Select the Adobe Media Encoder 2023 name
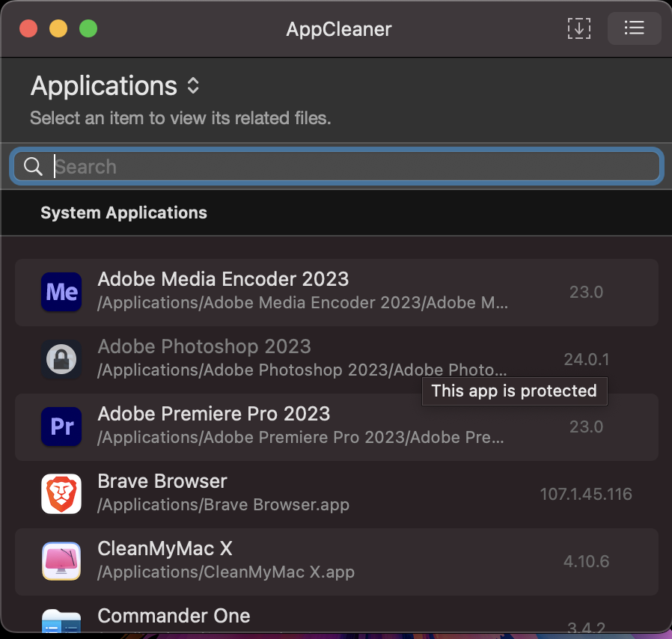The width and height of the screenshot is (672, 639). pyautogui.click(x=223, y=279)
